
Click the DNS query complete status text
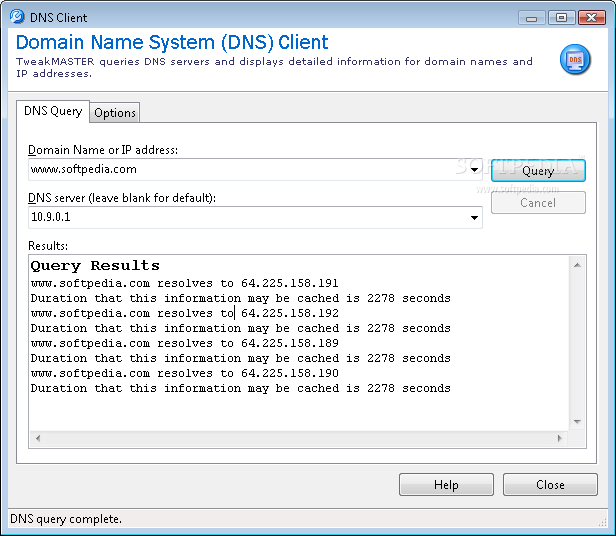pyautogui.click(x=66, y=519)
